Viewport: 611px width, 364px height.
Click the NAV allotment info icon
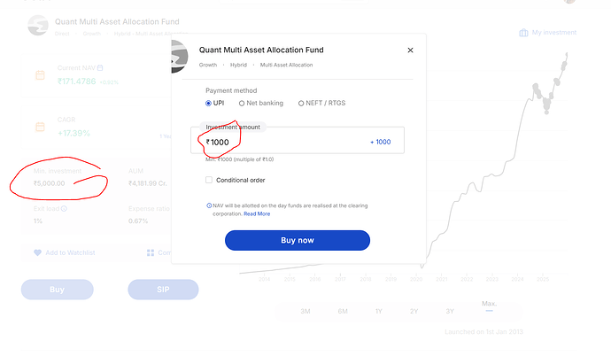(208, 205)
